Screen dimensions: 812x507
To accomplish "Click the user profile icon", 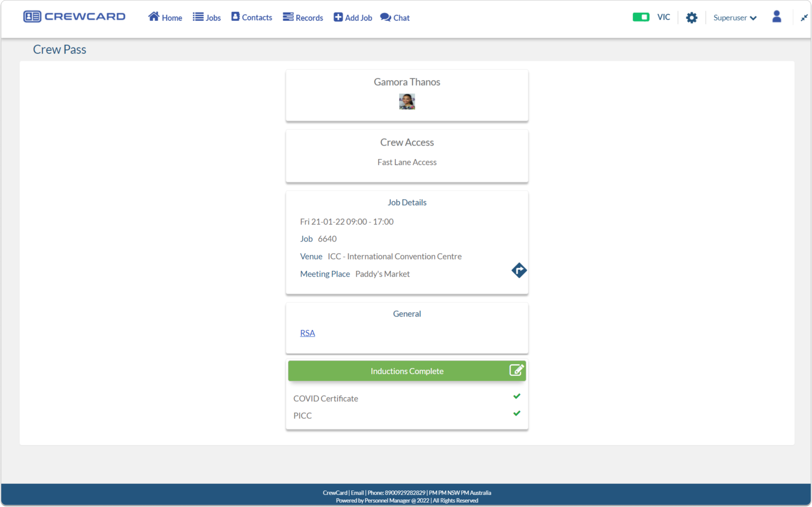I will click(x=776, y=17).
